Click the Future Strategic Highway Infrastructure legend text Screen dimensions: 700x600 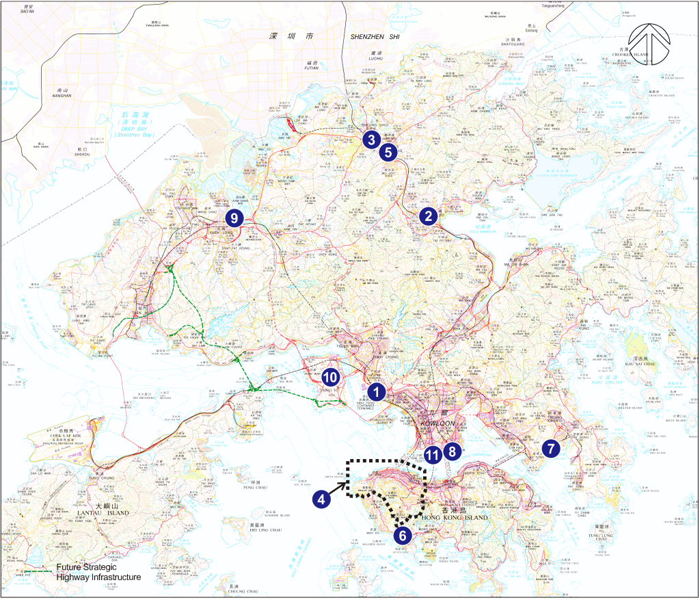98,572
